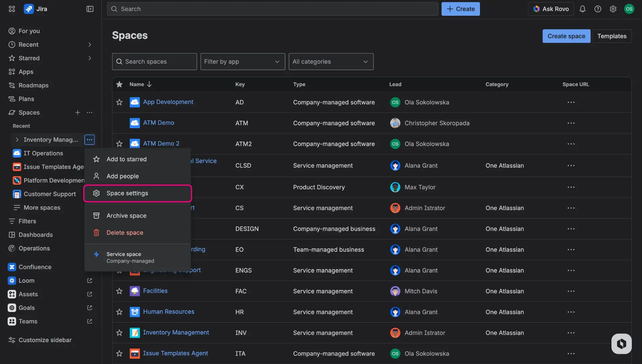Open the ATM Demo space link

(x=158, y=123)
